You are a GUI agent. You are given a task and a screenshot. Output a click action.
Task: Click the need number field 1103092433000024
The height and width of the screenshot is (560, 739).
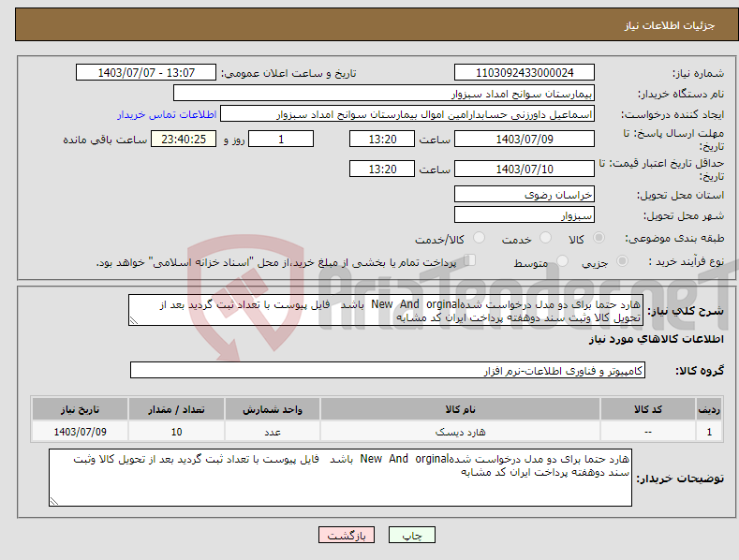[x=525, y=73]
